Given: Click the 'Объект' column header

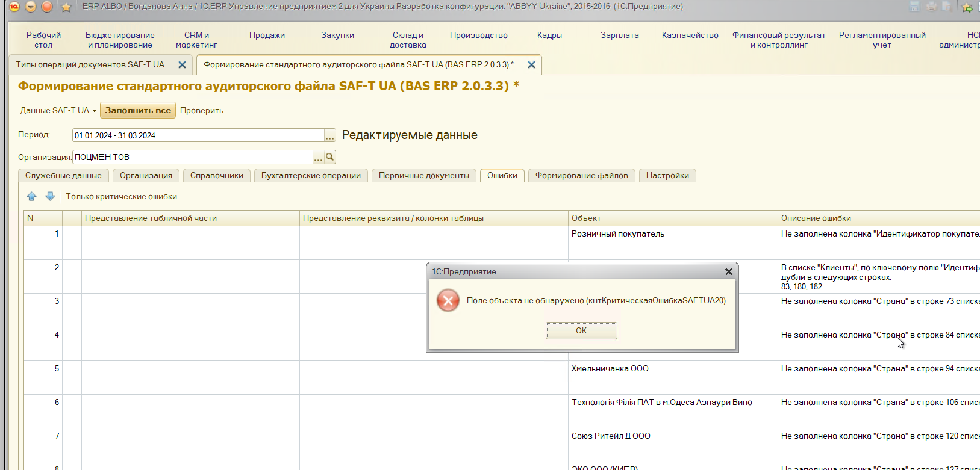Looking at the screenshot, I should (x=673, y=218).
